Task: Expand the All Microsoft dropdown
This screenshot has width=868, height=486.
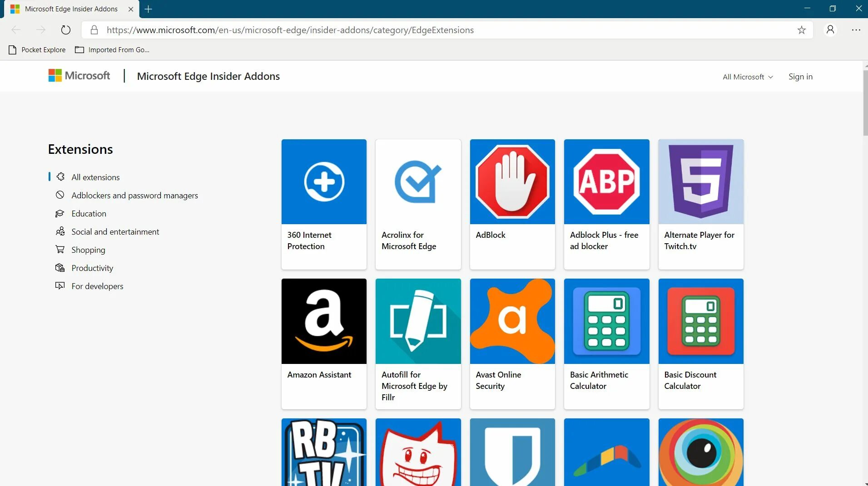Action: tap(748, 77)
